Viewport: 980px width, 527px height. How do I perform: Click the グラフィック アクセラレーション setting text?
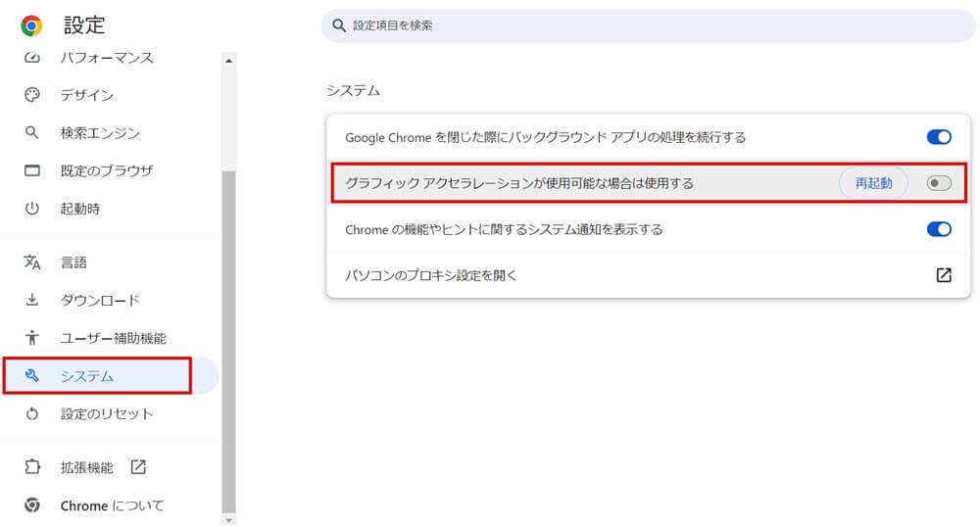tap(519, 183)
